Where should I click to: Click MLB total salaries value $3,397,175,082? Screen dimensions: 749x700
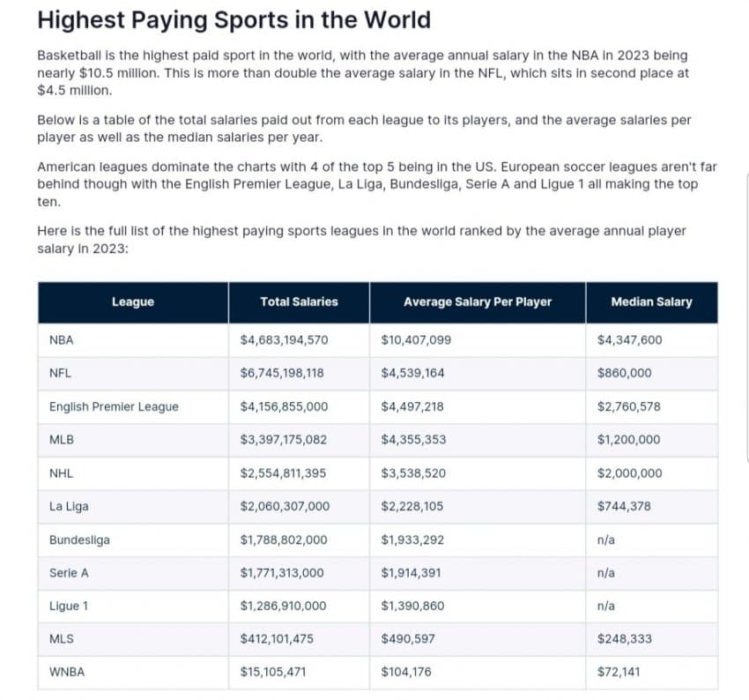pyautogui.click(x=283, y=440)
